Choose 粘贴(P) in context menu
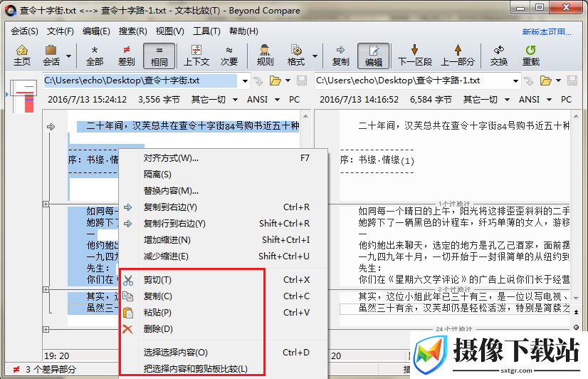 click(x=225, y=313)
